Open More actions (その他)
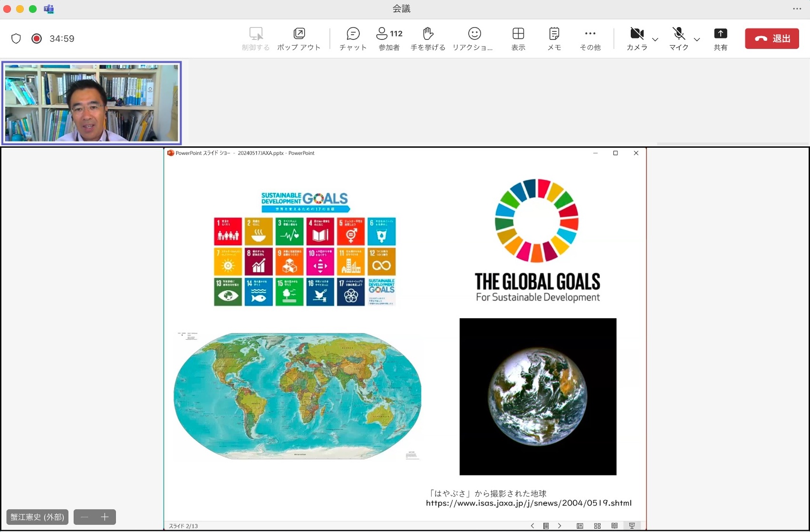810x532 pixels. pyautogui.click(x=590, y=38)
